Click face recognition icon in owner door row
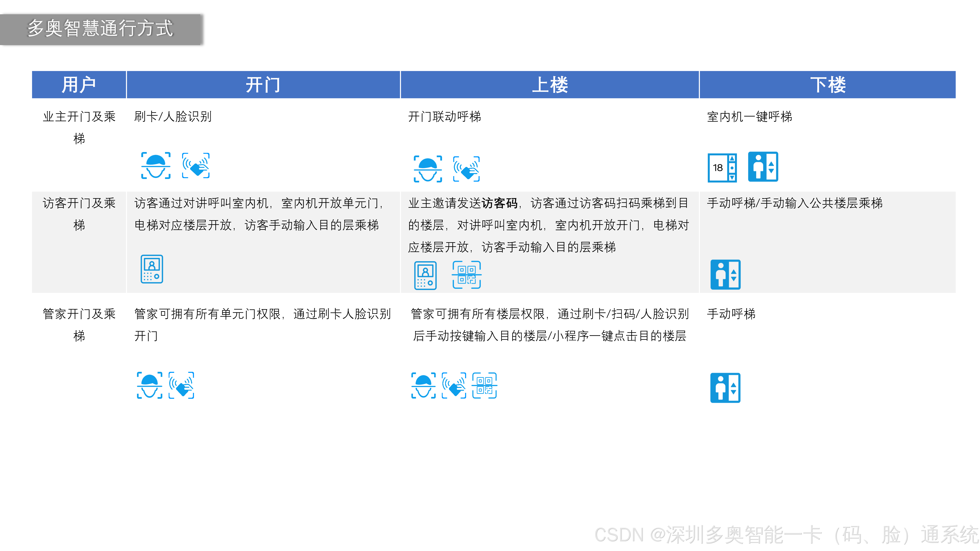980x551 pixels. [x=156, y=166]
